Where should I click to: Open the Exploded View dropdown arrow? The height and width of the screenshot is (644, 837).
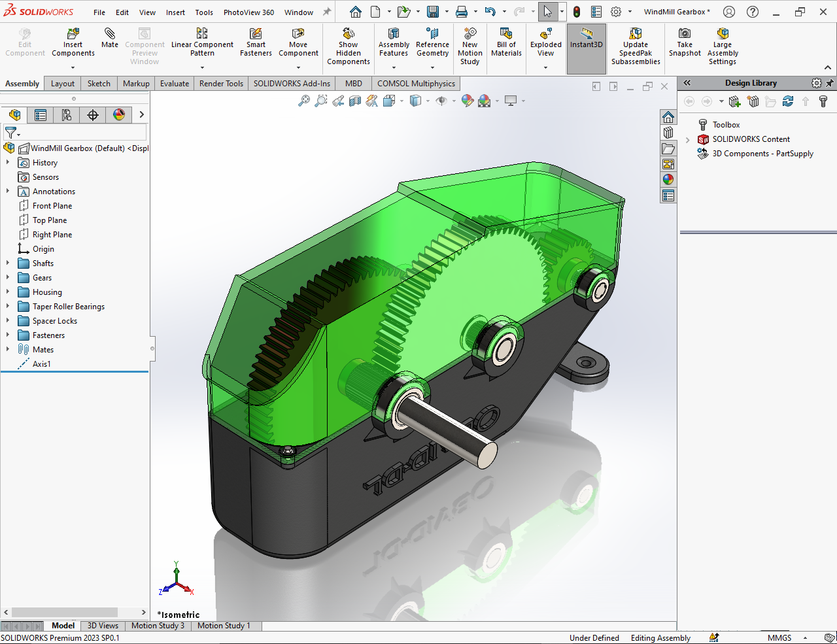tap(546, 67)
